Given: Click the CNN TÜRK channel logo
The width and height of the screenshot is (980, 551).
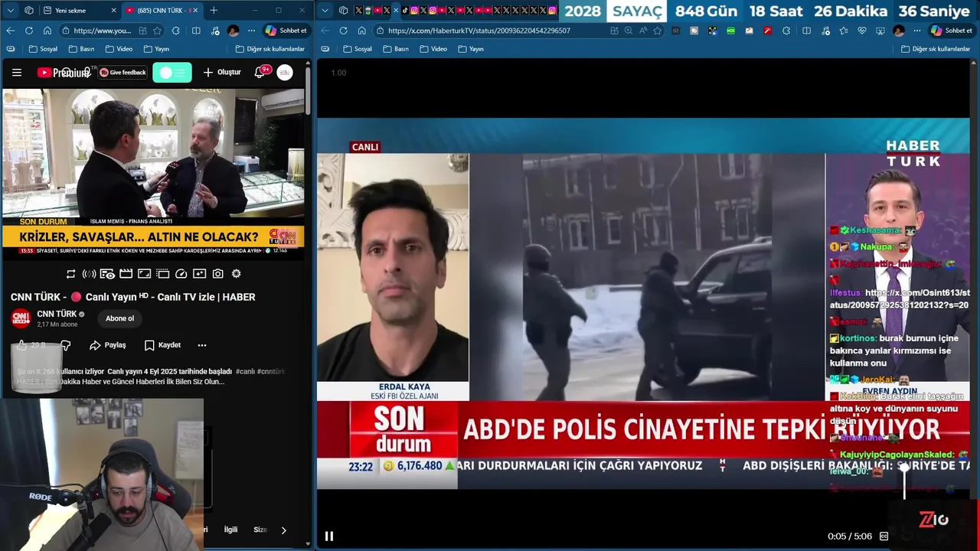Looking at the screenshot, I should coord(21,318).
